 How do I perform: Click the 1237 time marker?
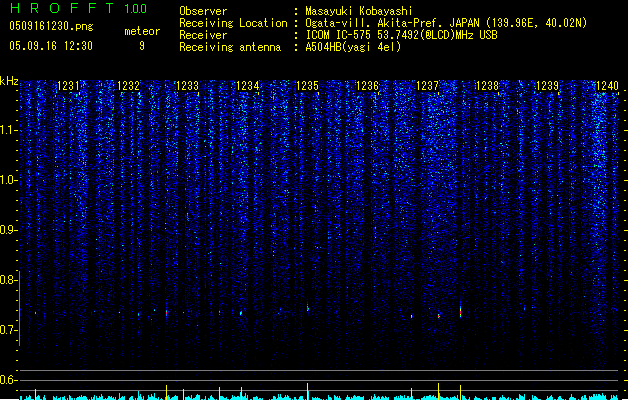(x=428, y=86)
